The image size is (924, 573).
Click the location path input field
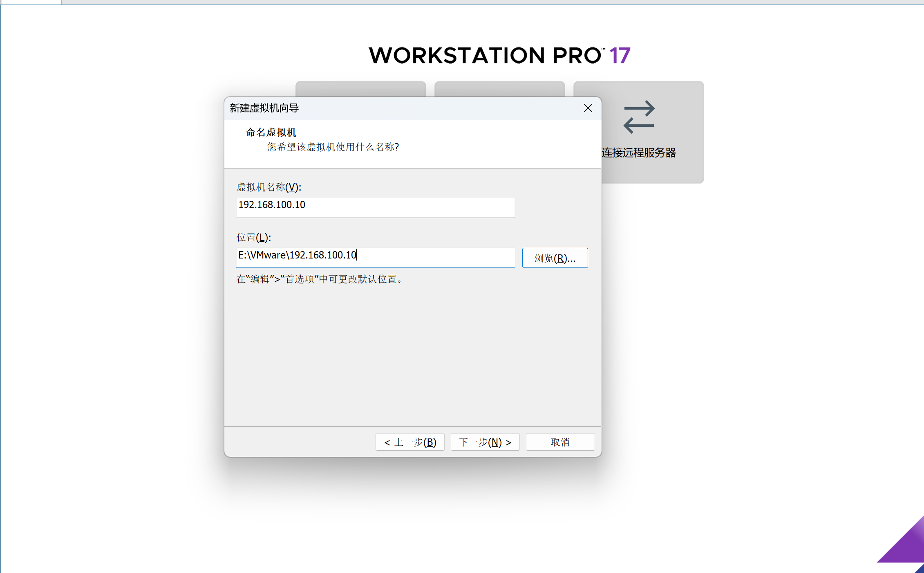tap(376, 258)
